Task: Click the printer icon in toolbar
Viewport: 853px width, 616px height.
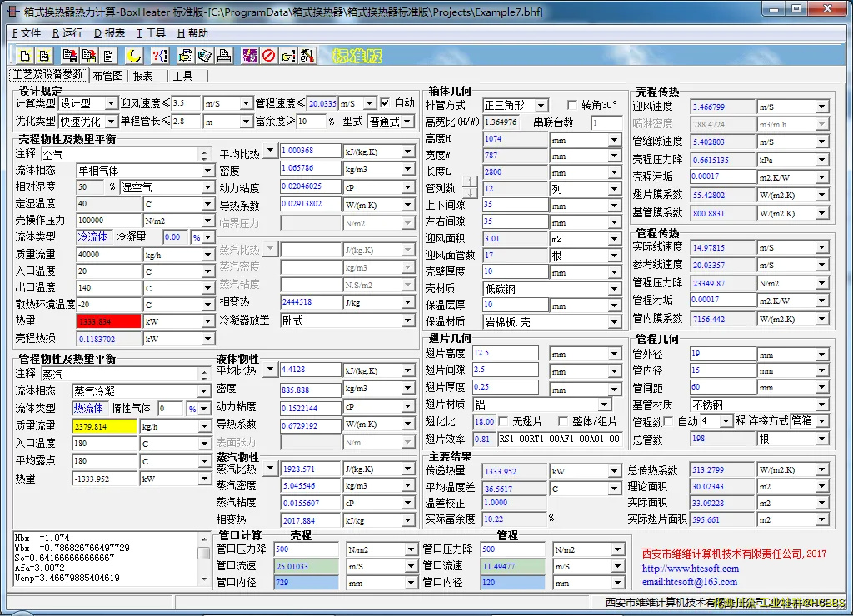Action: point(224,56)
